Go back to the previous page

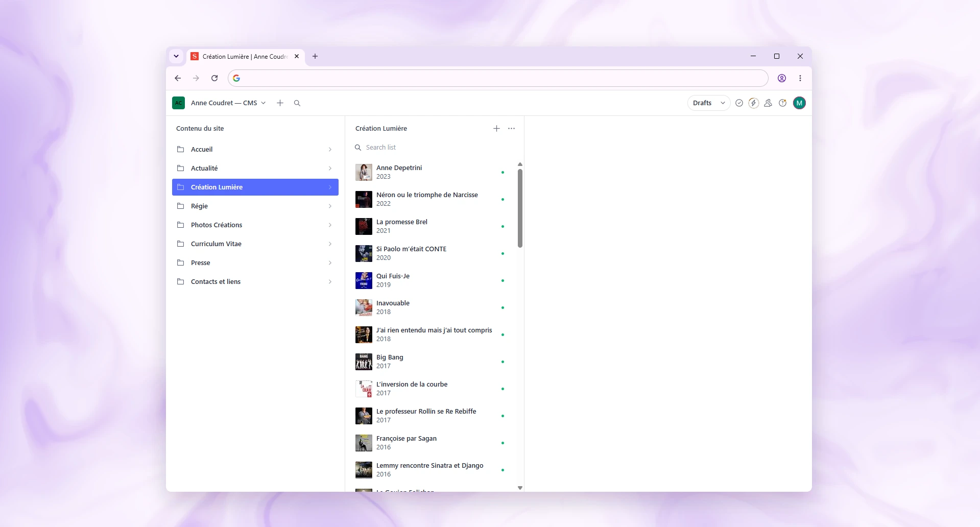(178, 78)
